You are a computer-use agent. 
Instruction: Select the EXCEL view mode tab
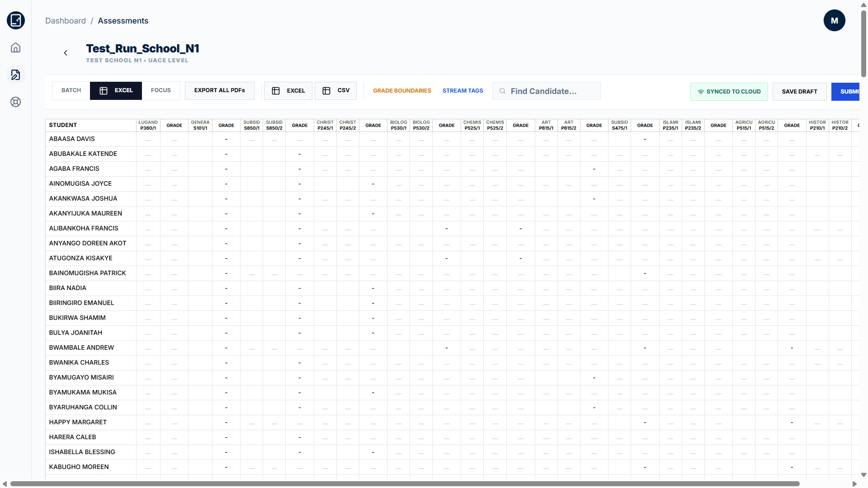(116, 90)
